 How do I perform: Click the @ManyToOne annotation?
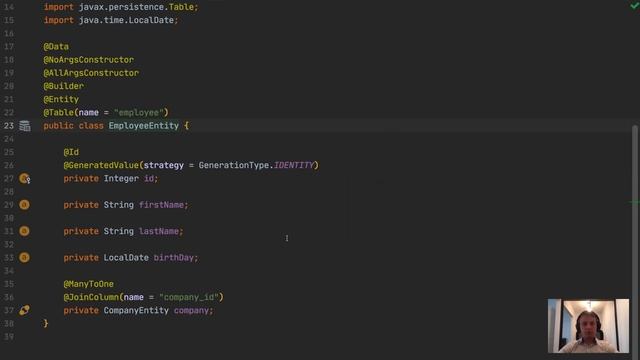[89, 284]
